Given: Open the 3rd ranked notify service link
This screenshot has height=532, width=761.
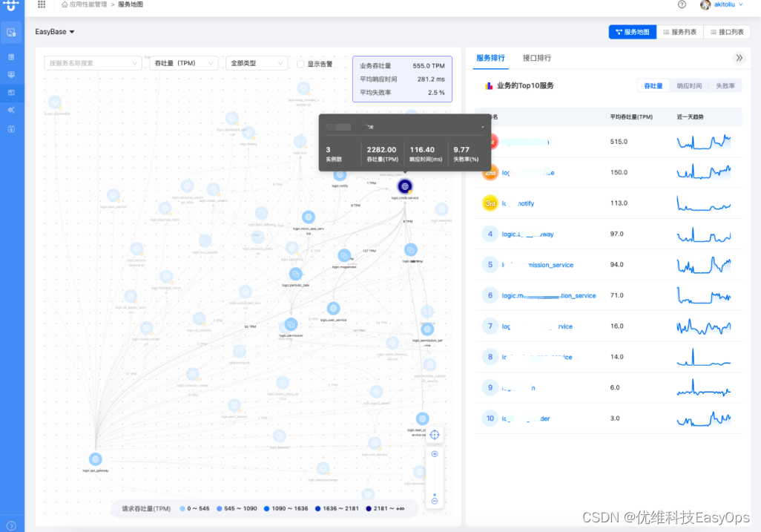Looking at the screenshot, I should [x=518, y=203].
